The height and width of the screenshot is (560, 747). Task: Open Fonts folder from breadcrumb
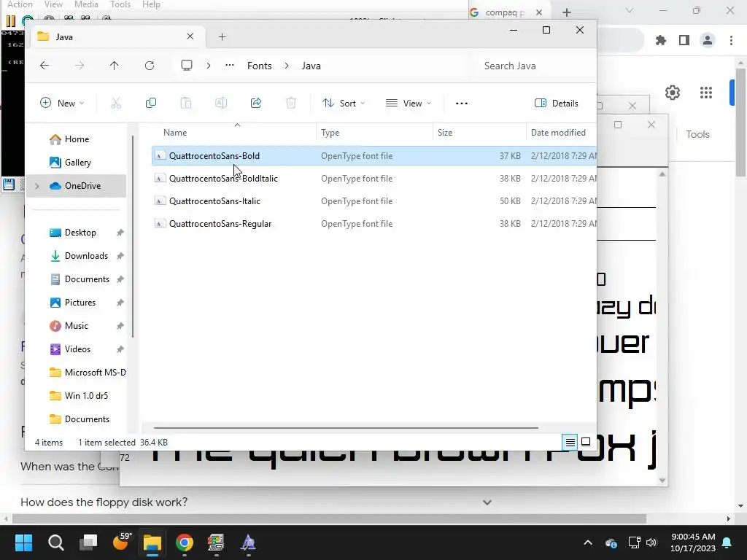(259, 66)
